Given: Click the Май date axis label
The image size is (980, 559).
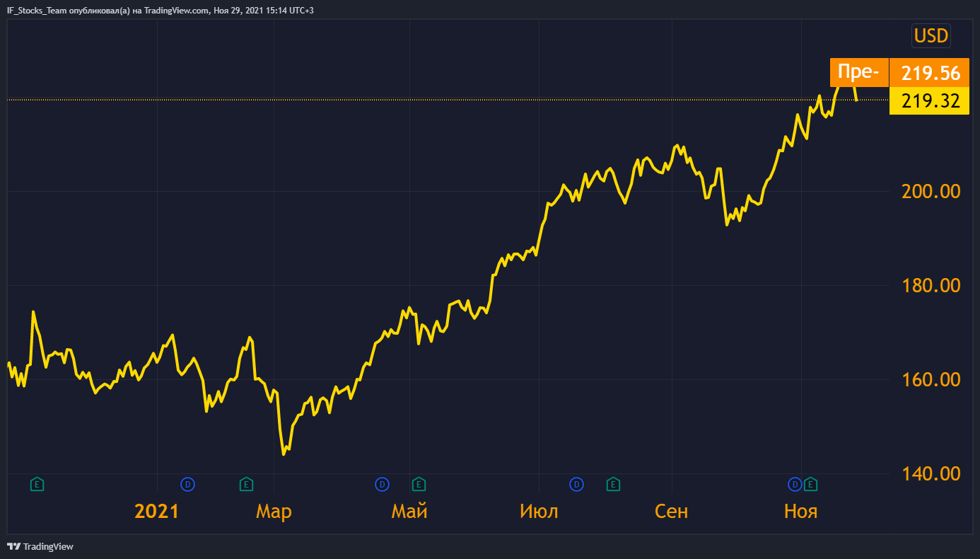Looking at the screenshot, I should [x=409, y=512].
